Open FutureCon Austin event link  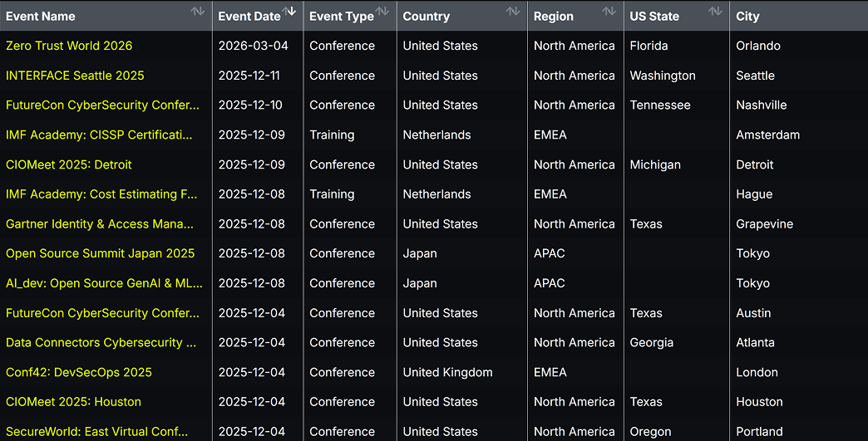102,313
